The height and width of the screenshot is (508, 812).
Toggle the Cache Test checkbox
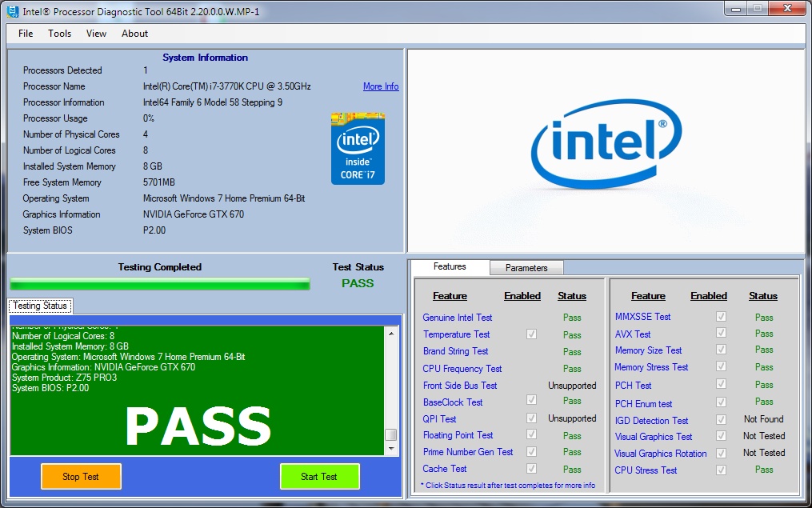(x=531, y=468)
